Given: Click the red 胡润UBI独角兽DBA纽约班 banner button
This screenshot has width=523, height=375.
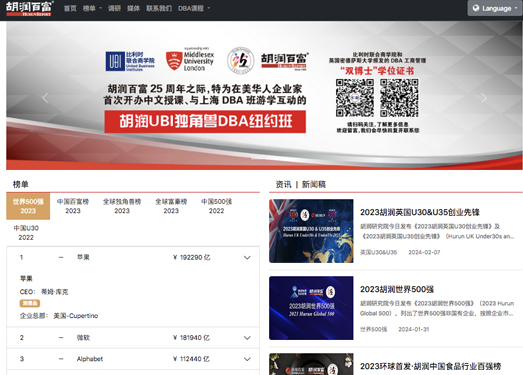Looking at the screenshot, I should [x=205, y=121].
